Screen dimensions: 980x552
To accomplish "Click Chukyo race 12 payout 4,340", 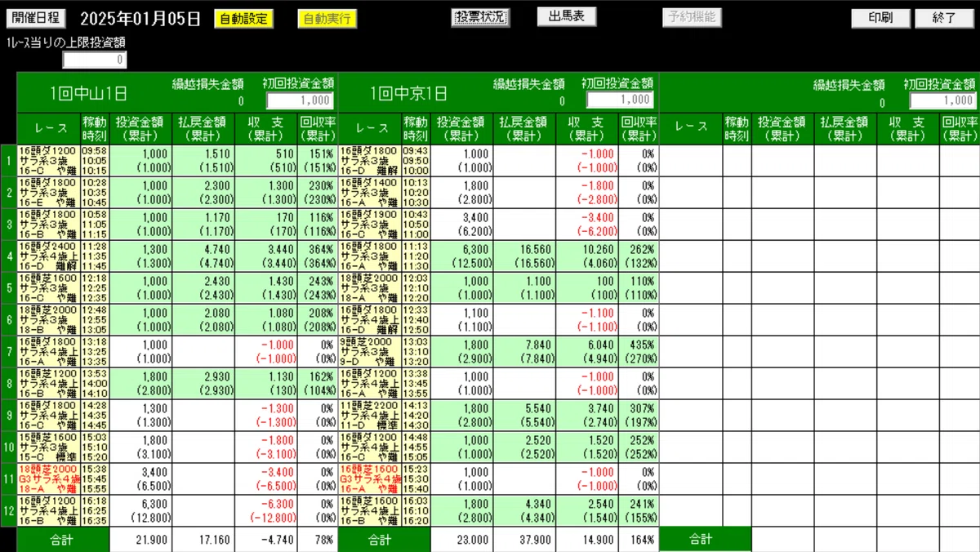I will click(540, 504).
